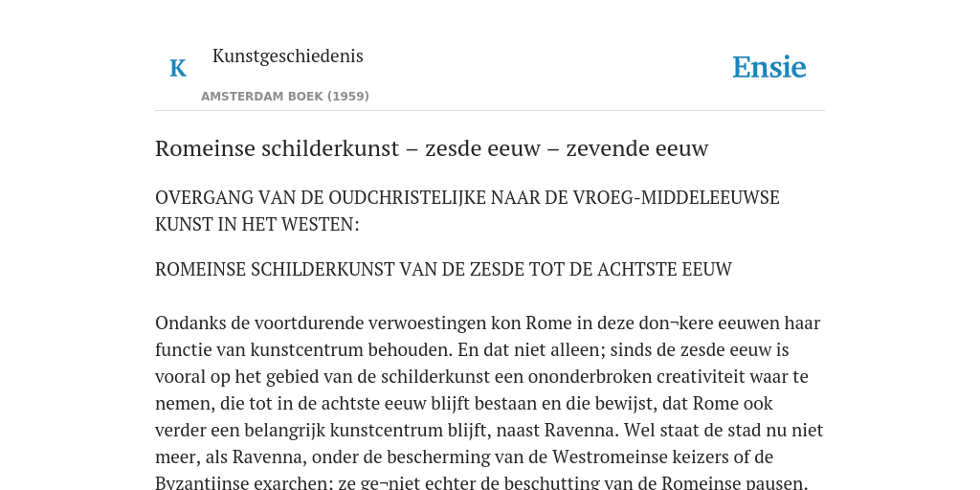Click the blue K encyclopedia icon
Viewport: 980px width, 490px height.
tap(178, 68)
